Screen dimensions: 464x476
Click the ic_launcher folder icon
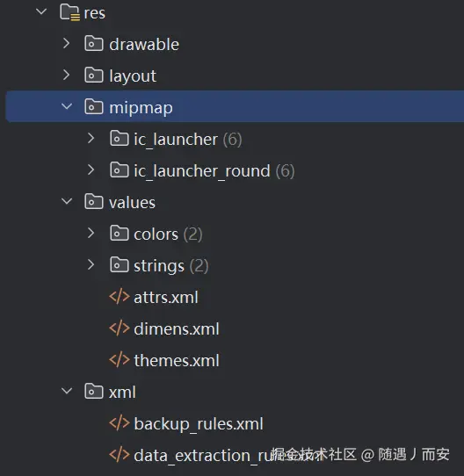(119, 139)
